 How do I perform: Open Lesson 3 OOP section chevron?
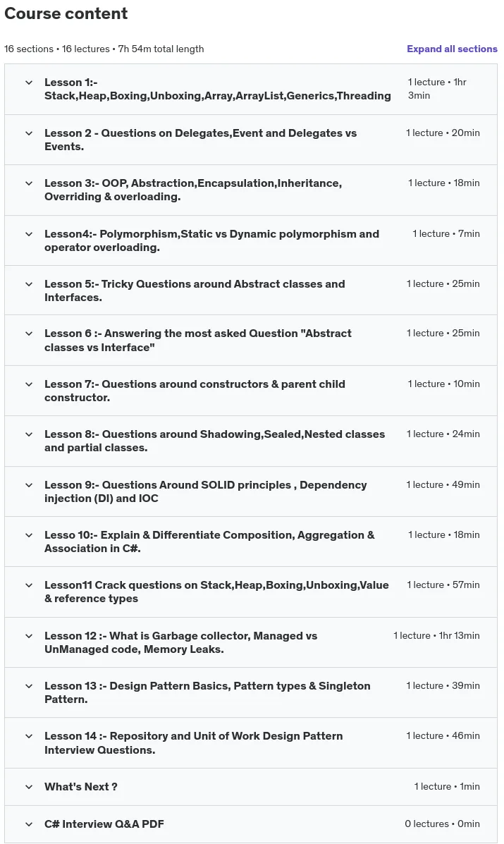pos(29,183)
